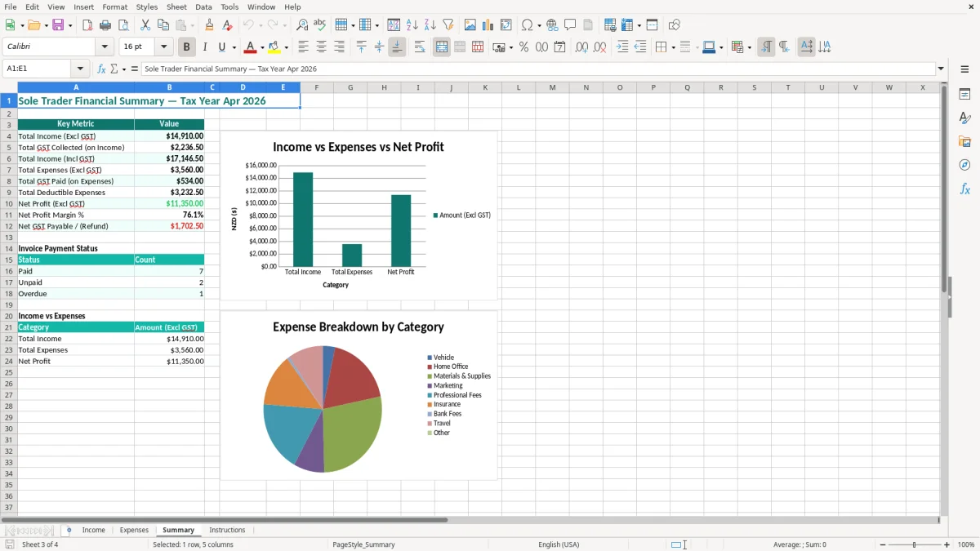Click the AutoFilter funnel icon
The height and width of the screenshot is (551, 980).
[x=448, y=25]
